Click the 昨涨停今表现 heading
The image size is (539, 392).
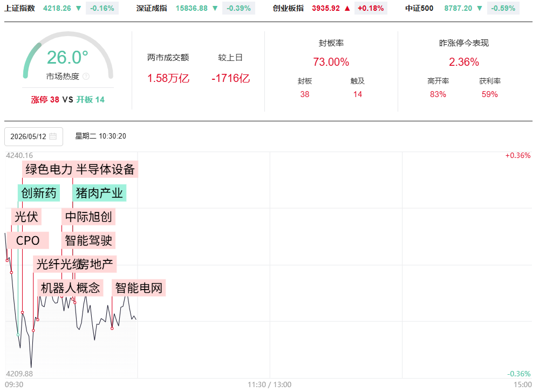point(463,43)
